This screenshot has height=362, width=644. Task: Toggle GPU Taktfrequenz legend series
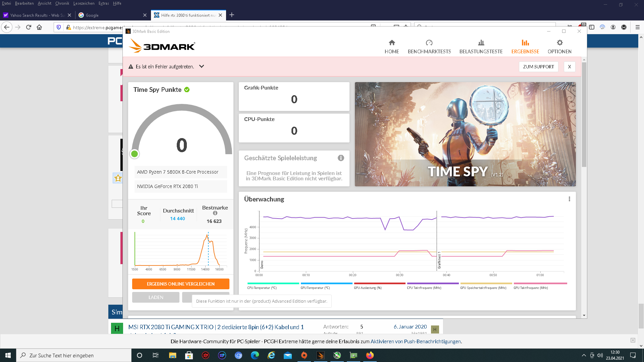coord(531,288)
